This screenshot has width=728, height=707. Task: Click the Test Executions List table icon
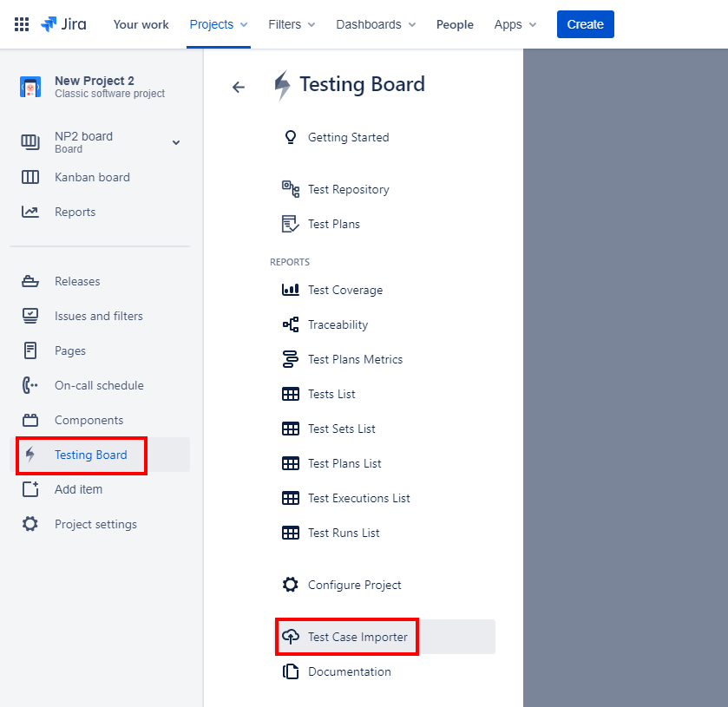point(291,498)
